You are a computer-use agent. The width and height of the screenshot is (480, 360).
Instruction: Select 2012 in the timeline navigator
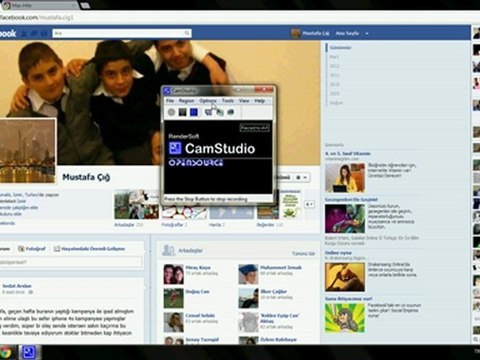(334, 66)
